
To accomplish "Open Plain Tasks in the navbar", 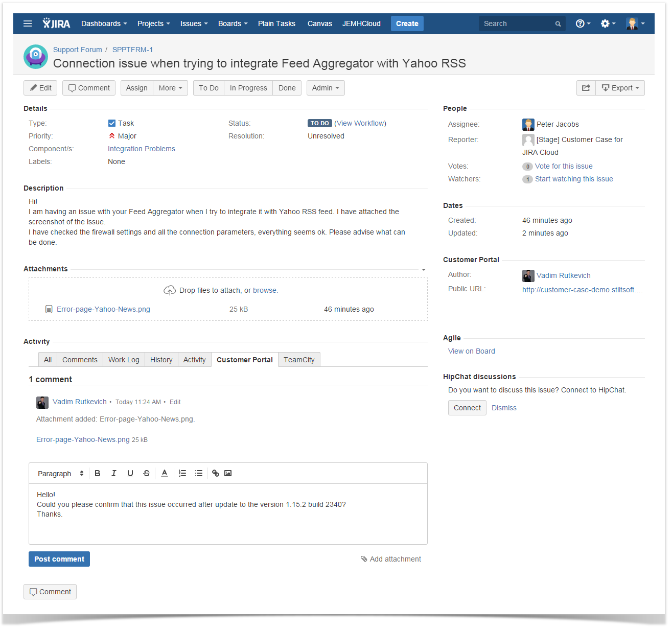I will (276, 24).
